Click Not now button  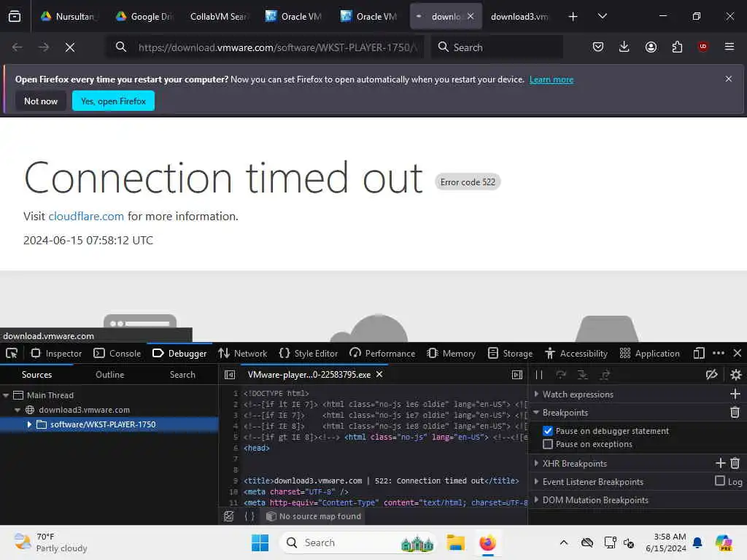point(41,101)
